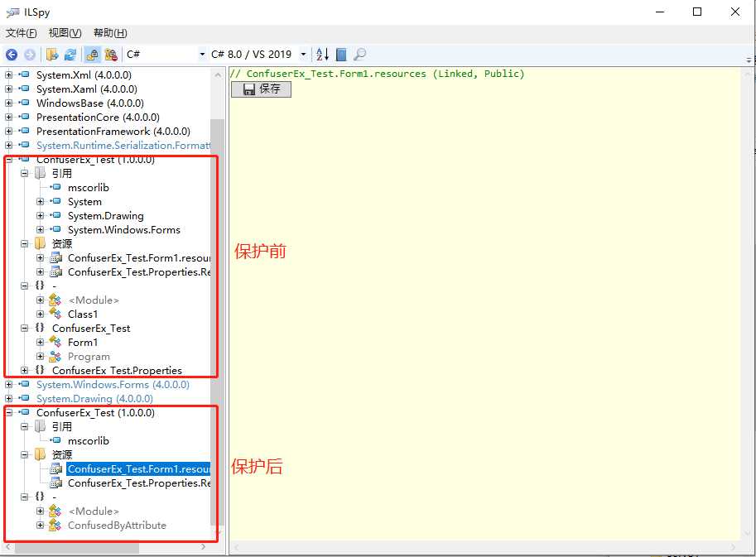This screenshot has height=557, width=756.
Task: Open the C# language dropdown
Action: pos(166,55)
